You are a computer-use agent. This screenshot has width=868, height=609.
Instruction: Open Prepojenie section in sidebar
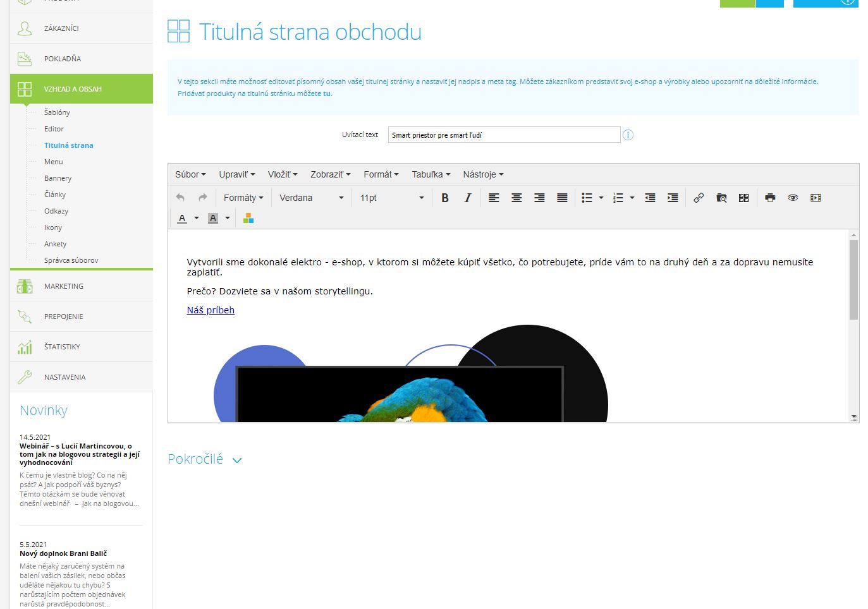[82, 317]
